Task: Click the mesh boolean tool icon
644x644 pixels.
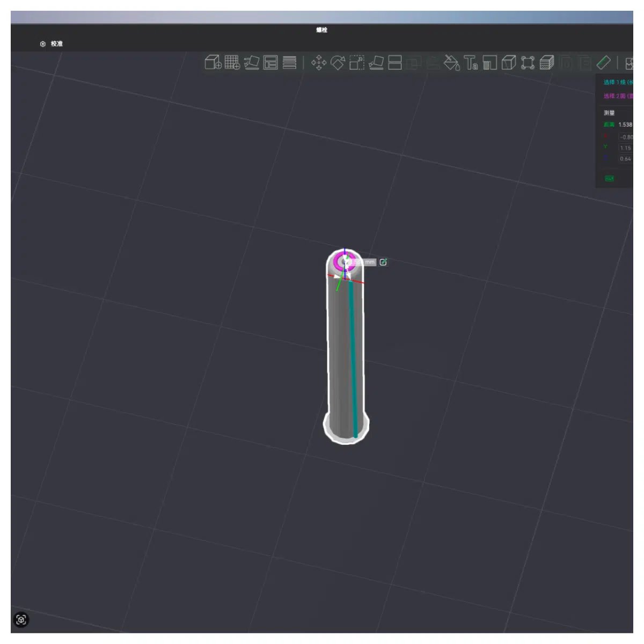Action: [414, 63]
